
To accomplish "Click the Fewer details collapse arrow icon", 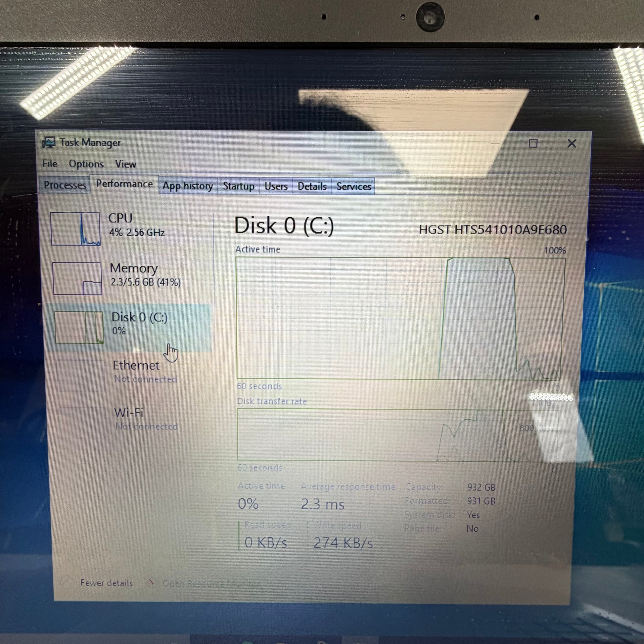I will click(x=67, y=582).
